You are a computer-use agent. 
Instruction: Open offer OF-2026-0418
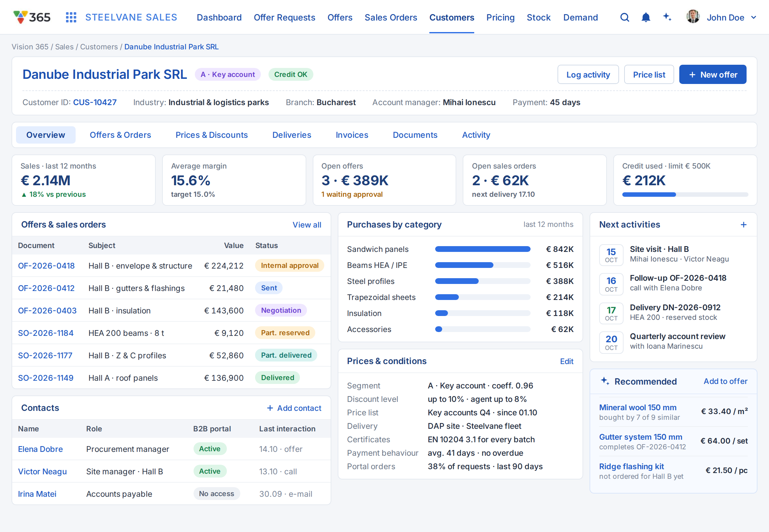[x=46, y=266]
